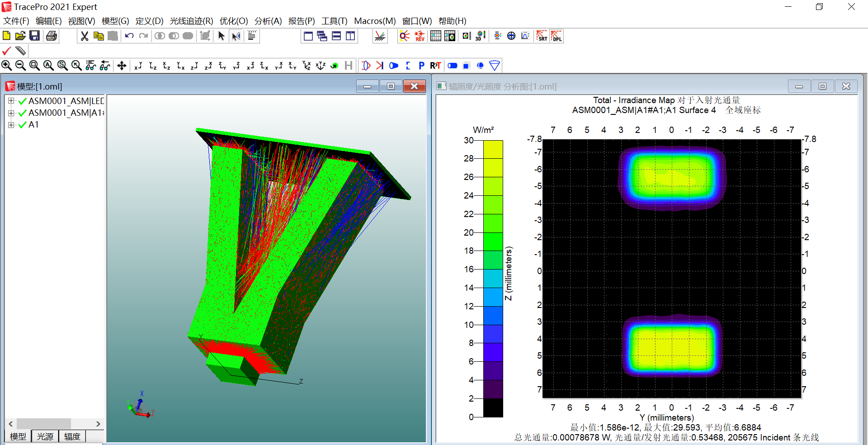This screenshot has width=868, height=445.
Task: Zoom in with the plus magnifier
Action: point(7,66)
